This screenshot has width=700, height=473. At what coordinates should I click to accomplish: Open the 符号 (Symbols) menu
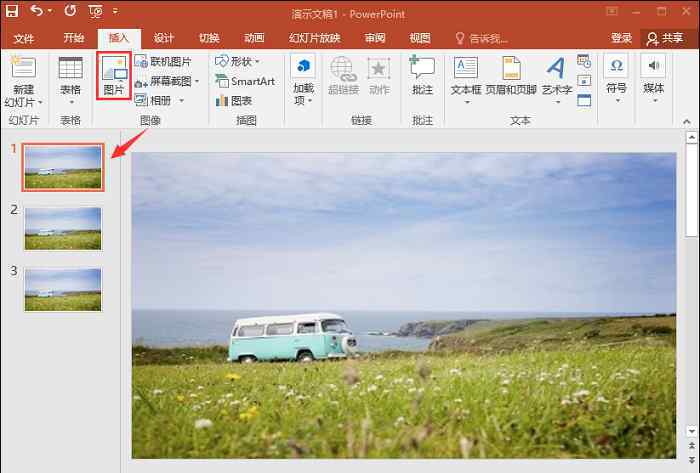point(617,79)
